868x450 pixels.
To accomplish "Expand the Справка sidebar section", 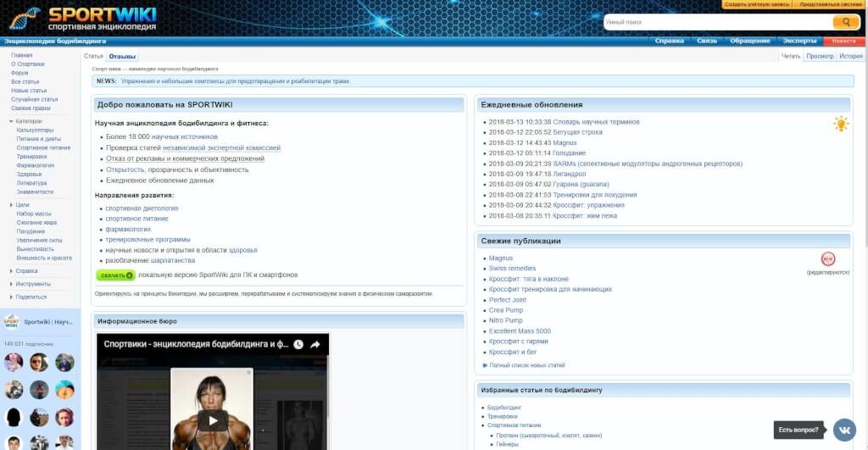I will click(x=11, y=271).
